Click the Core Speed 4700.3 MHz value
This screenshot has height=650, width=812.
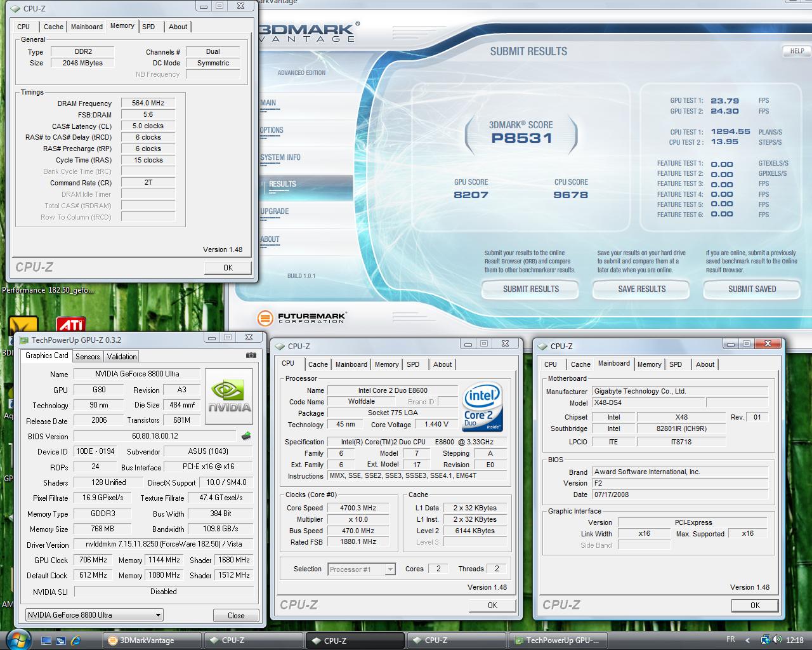358,508
